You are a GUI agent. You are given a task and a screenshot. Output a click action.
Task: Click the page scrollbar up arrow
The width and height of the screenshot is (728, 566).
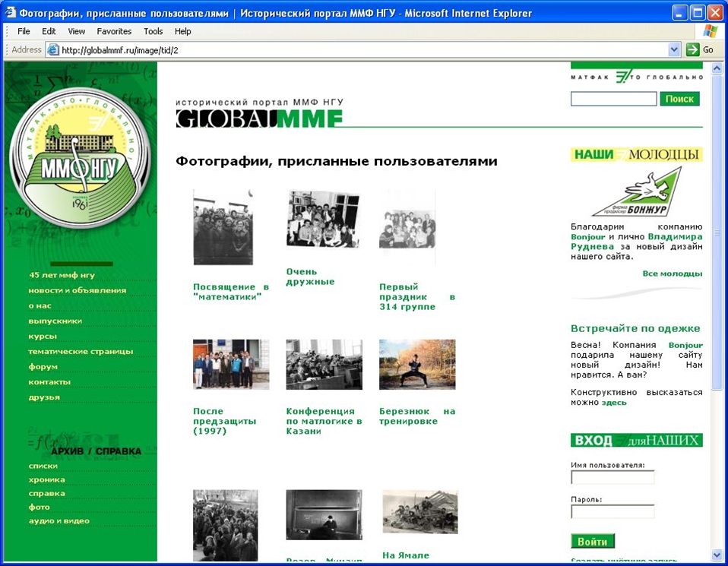point(717,68)
